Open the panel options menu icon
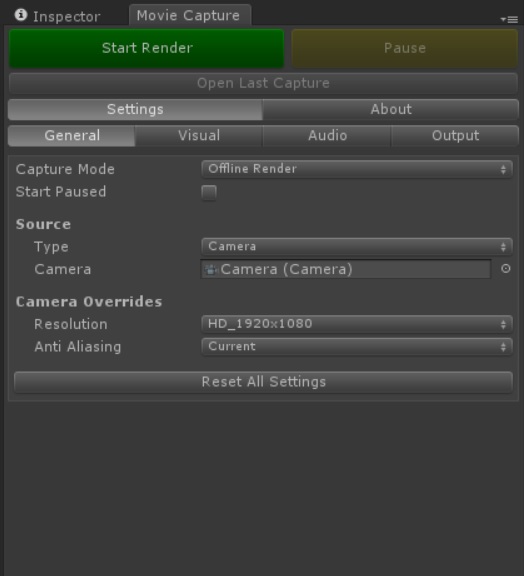Viewport: 525px width, 576px height. click(509, 19)
